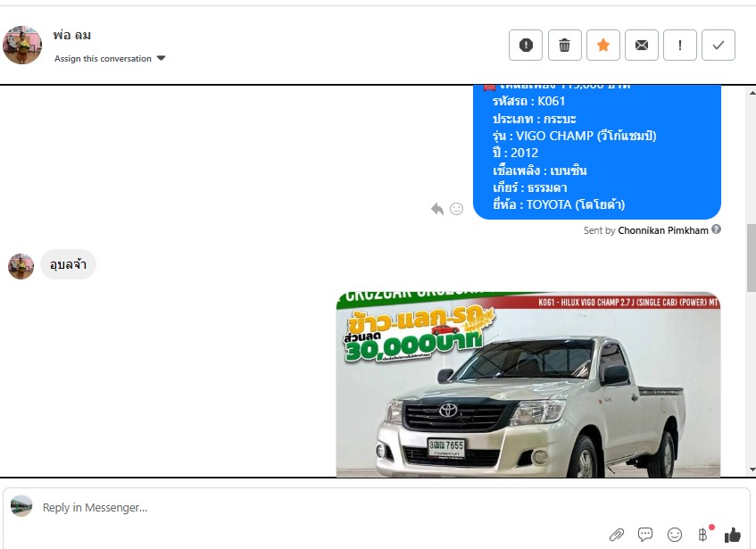The height and width of the screenshot is (549, 756).
Task: Open พ่อ ลม profile picture in header
Action: coord(22,45)
